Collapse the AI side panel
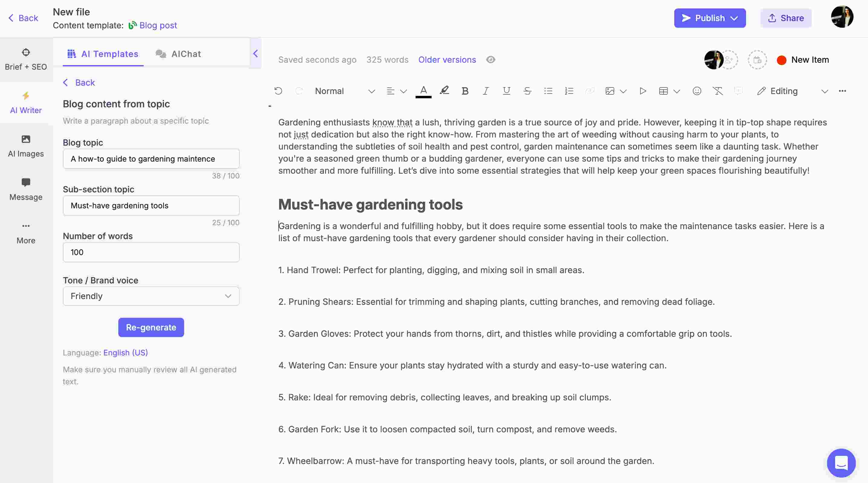868x483 pixels. [x=255, y=54]
